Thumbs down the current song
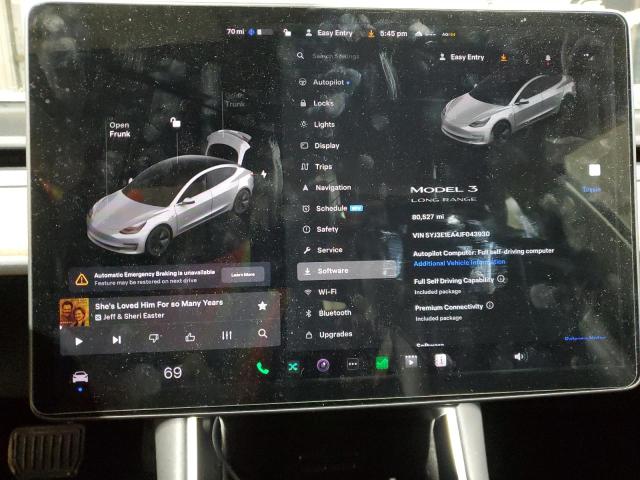640x480 pixels. [153, 338]
